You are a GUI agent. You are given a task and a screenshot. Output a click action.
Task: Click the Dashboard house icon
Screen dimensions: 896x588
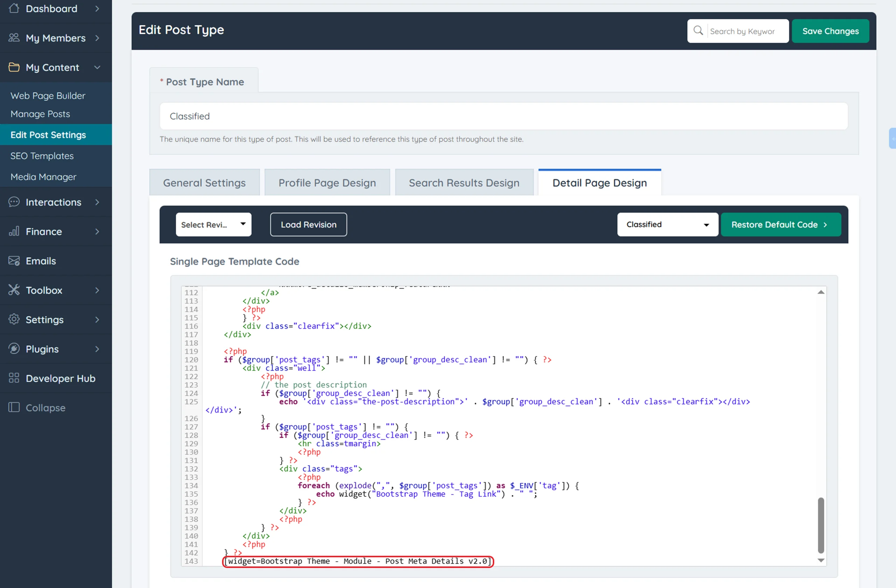pyautogui.click(x=14, y=8)
